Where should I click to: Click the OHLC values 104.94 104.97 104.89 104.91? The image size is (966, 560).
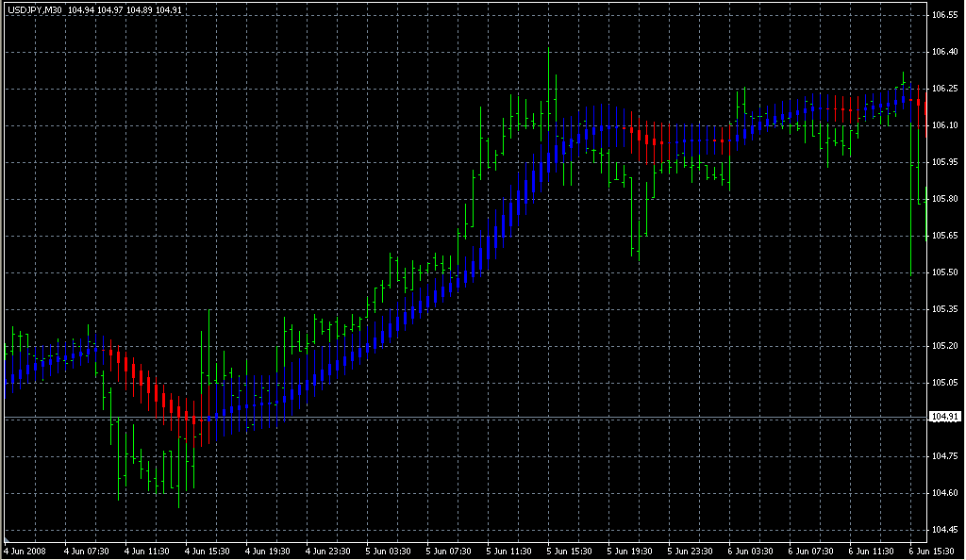tap(125, 10)
